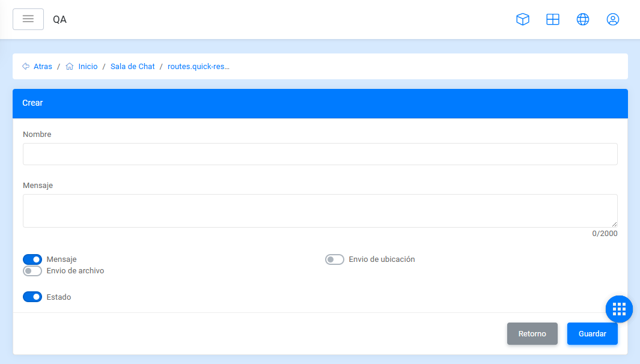Navigate to the Inicio breadcrumb
Viewport: 640px width, 364px height.
coord(88,67)
